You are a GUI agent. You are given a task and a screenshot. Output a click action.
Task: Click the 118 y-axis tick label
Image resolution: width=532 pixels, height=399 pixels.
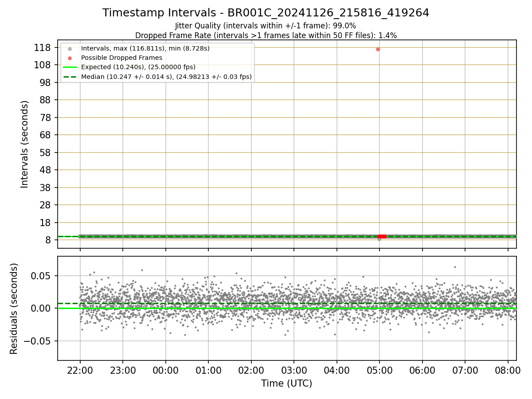43,47
